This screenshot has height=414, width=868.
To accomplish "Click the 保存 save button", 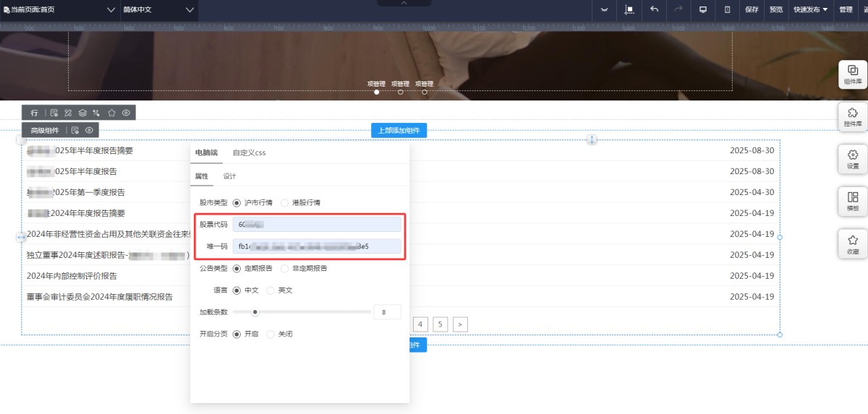I will click(x=752, y=9).
